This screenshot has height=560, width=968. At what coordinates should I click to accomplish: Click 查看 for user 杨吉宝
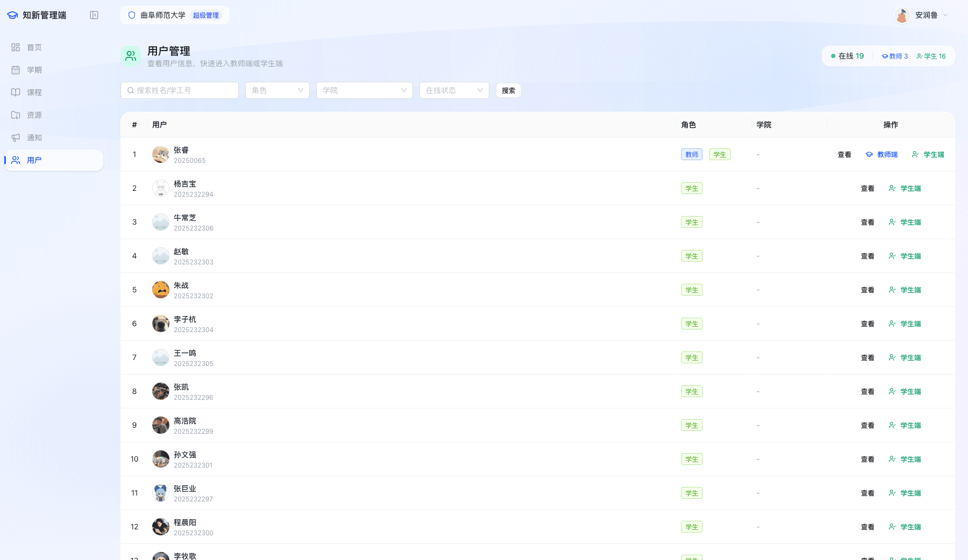click(867, 189)
